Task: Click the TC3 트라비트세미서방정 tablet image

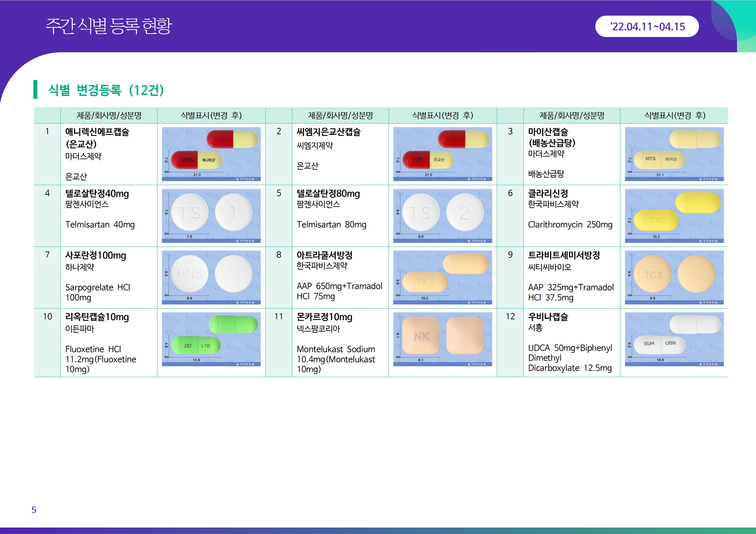Action: click(674, 277)
